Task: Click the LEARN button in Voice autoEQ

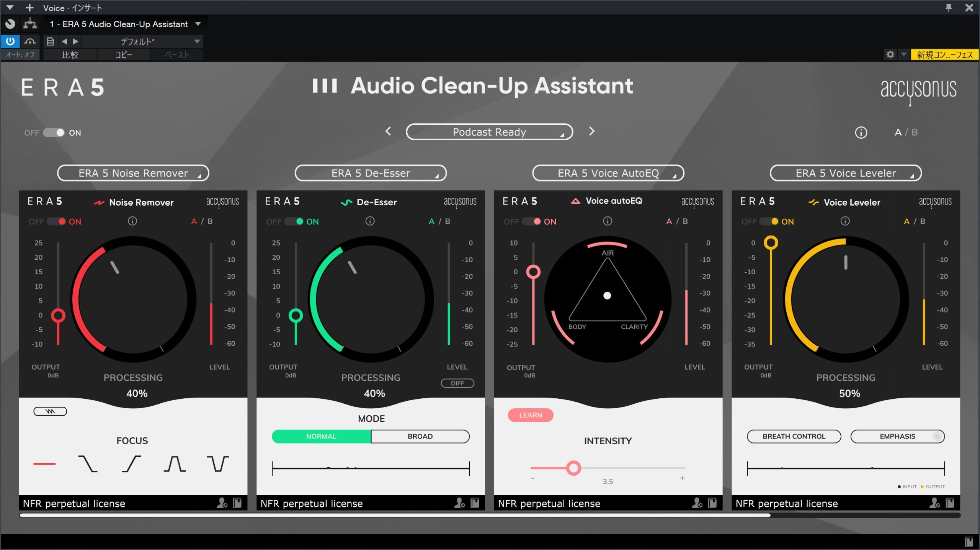Action: 530,415
